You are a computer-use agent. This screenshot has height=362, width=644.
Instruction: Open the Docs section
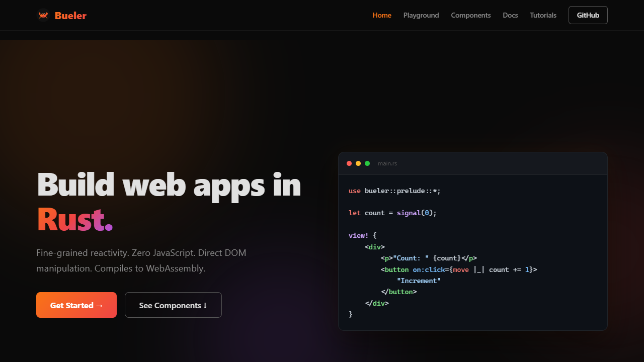[x=510, y=15]
